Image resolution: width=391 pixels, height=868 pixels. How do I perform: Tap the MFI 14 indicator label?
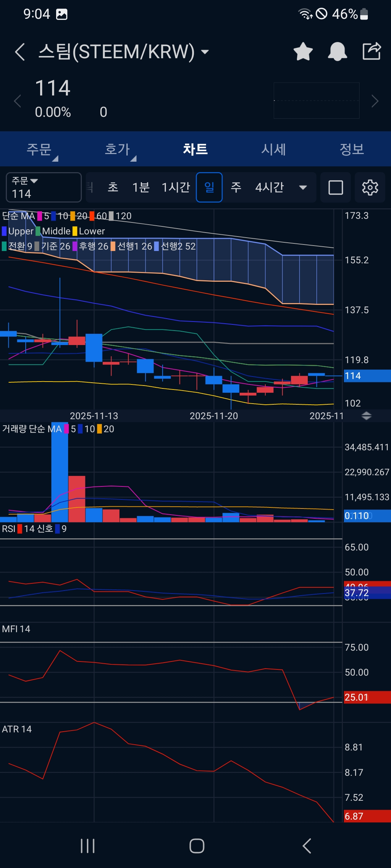[16, 629]
